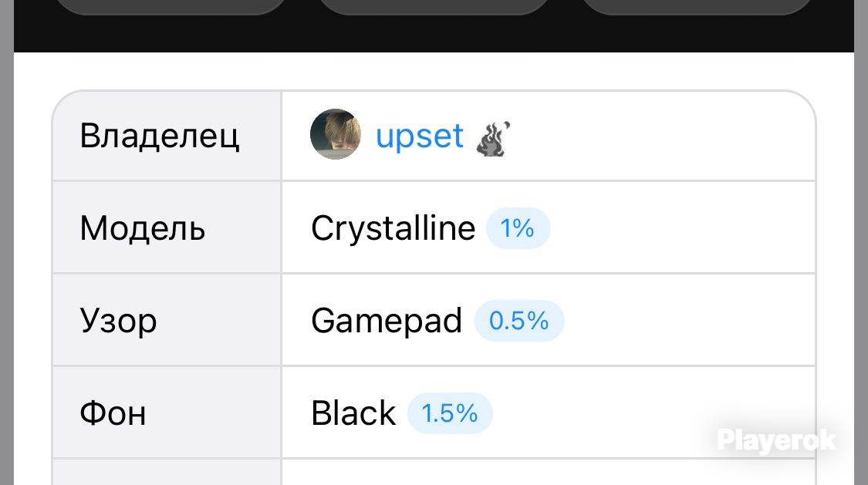Image resolution: width=868 pixels, height=485 pixels.
Task: Tap the 0.5% rarity badge for Gamepad
Action: 518,320
